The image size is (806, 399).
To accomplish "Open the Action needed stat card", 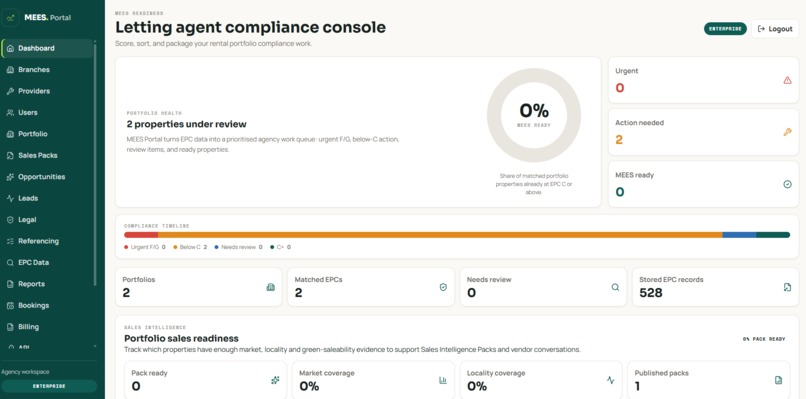I will 703,132.
